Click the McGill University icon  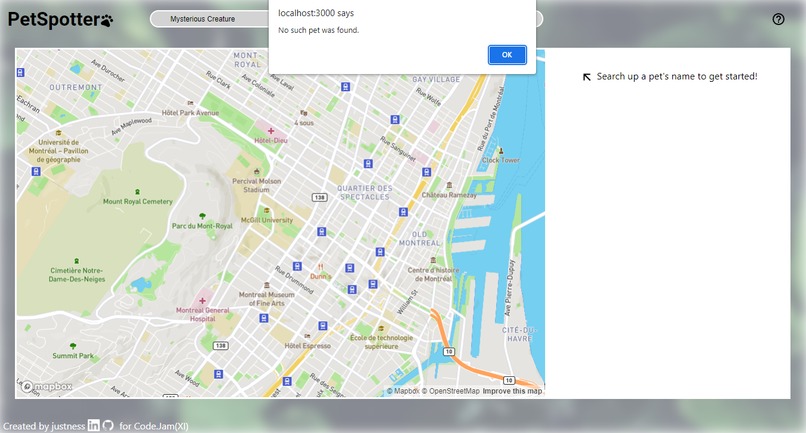(x=267, y=210)
